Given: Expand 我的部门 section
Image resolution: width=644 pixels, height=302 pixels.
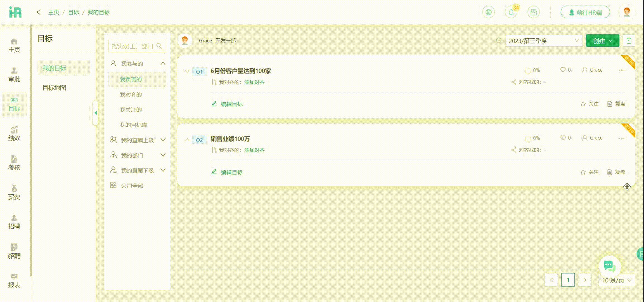Looking at the screenshot, I should click(x=163, y=155).
